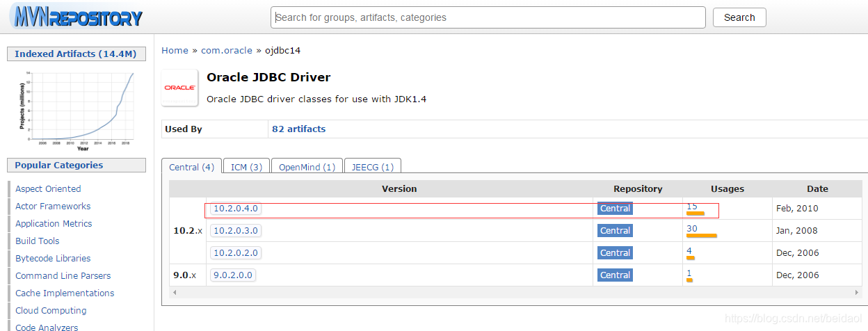Open the Cloud Computing category

pyautogui.click(x=51, y=310)
